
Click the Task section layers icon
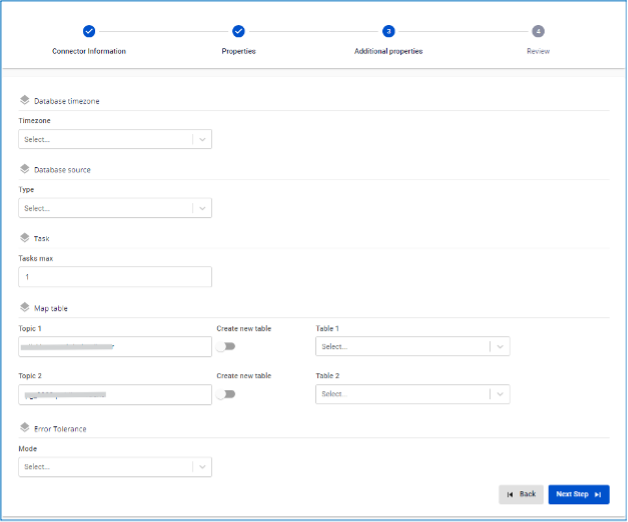[x=24, y=238]
